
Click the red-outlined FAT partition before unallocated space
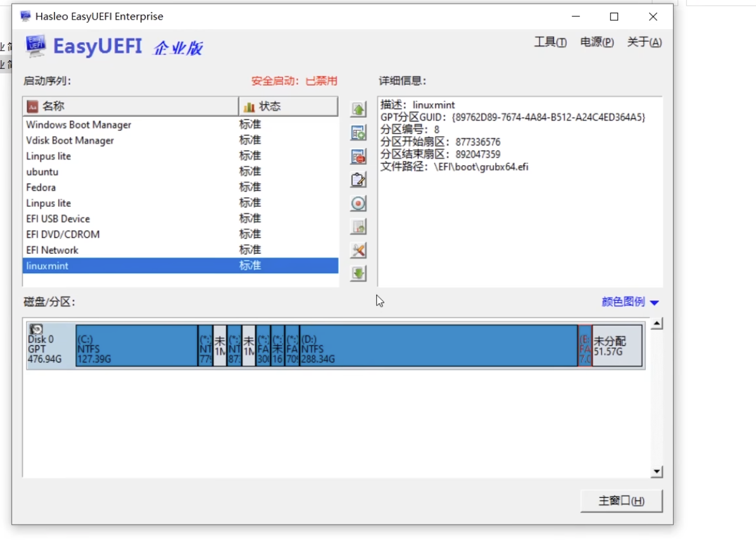point(585,345)
